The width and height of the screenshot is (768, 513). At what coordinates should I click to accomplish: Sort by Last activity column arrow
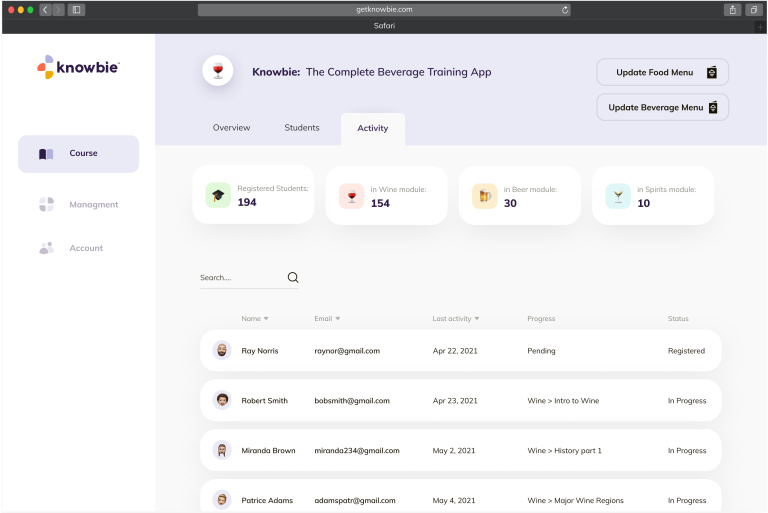pos(477,319)
